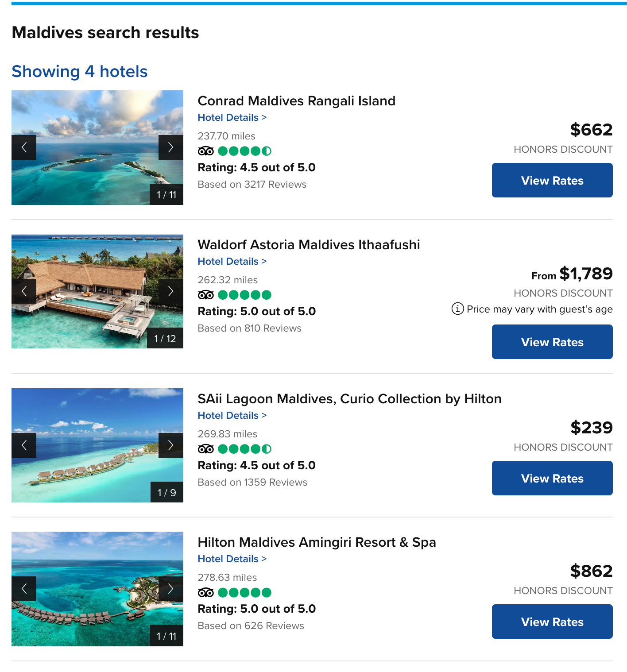Screen dimensions: 627x672
Task: Select the Conrad Maldives Rangali Island heading
Action: (x=296, y=101)
